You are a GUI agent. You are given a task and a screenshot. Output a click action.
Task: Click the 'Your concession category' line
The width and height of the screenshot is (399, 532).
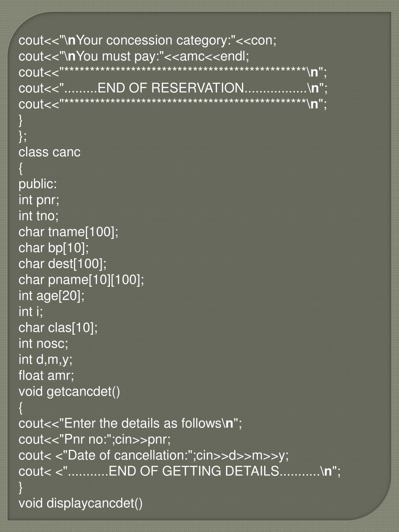(148, 40)
